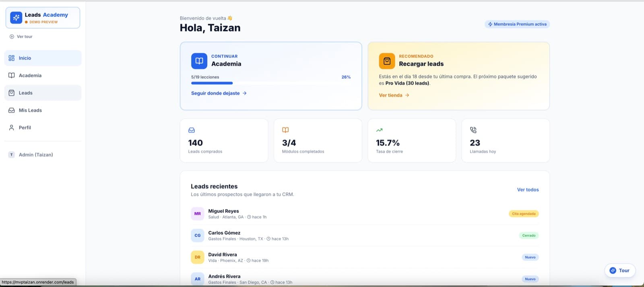Click the Miguel Reyes lead name
Image resolution: width=644 pixels, height=287 pixels.
[x=223, y=211]
